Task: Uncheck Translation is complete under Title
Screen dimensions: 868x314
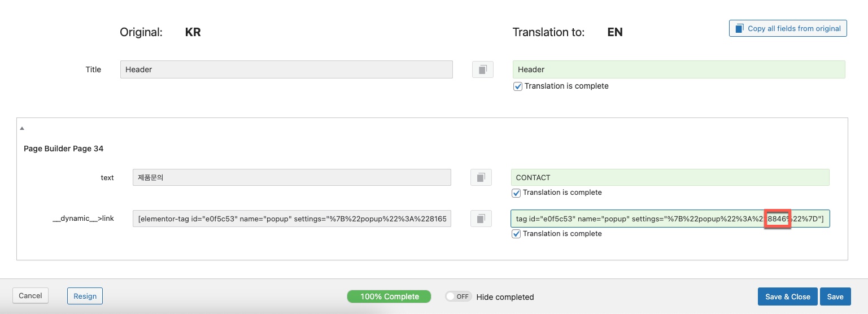Action: pyautogui.click(x=517, y=86)
